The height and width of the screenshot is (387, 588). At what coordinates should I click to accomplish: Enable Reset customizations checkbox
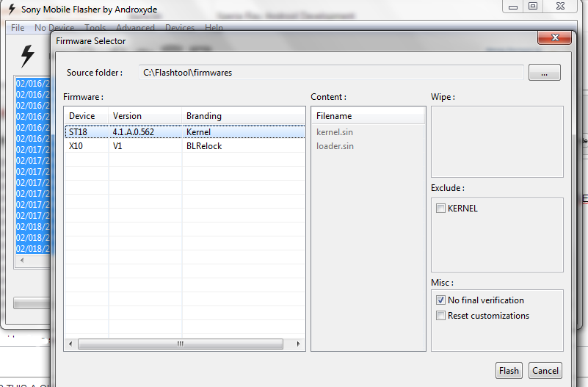(440, 315)
